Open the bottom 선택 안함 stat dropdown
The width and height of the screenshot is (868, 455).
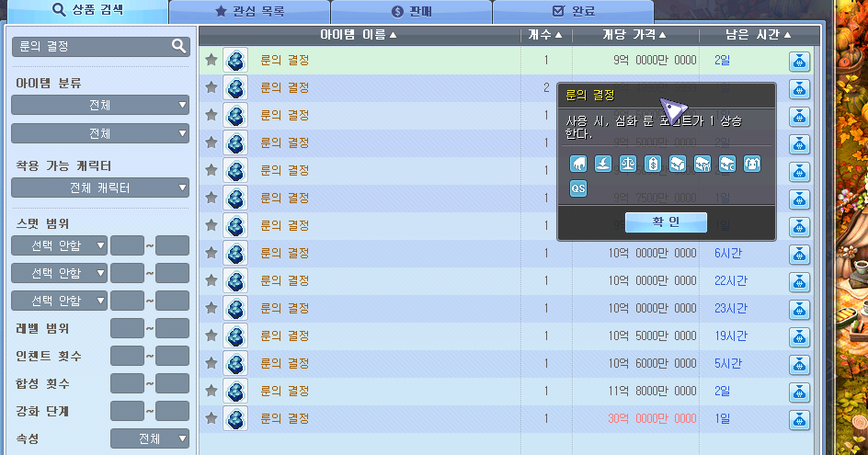pos(59,301)
